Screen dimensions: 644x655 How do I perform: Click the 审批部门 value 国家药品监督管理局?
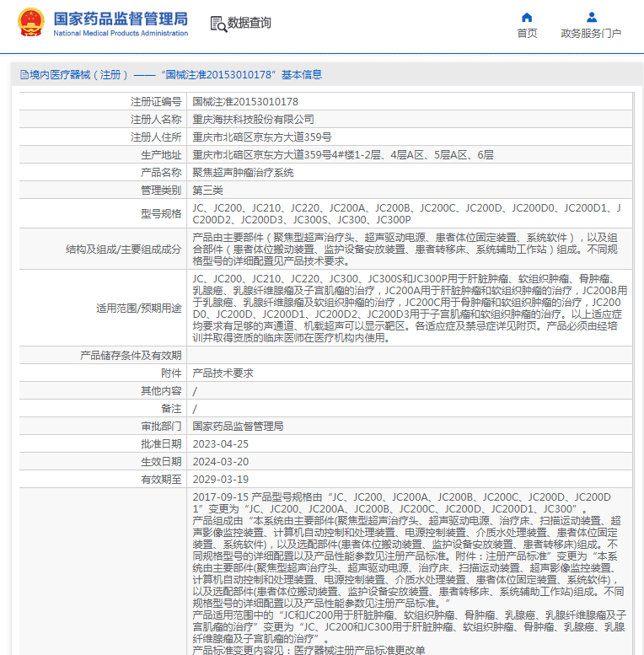tap(238, 426)
